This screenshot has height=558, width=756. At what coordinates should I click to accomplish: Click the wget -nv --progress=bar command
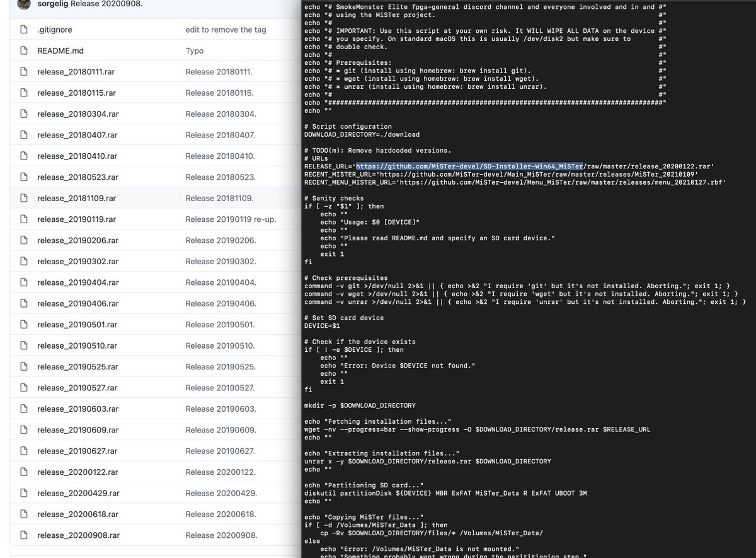pos(477,429)
